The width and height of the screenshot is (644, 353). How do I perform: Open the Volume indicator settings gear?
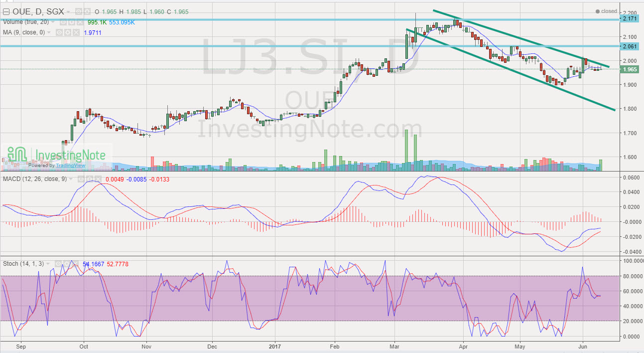72,22
